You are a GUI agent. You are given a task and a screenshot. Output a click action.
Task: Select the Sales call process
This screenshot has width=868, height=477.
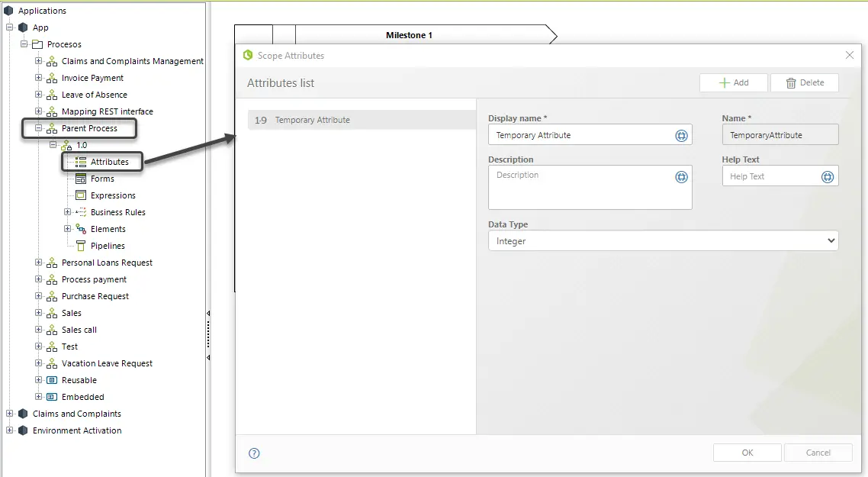coord(79,330)
